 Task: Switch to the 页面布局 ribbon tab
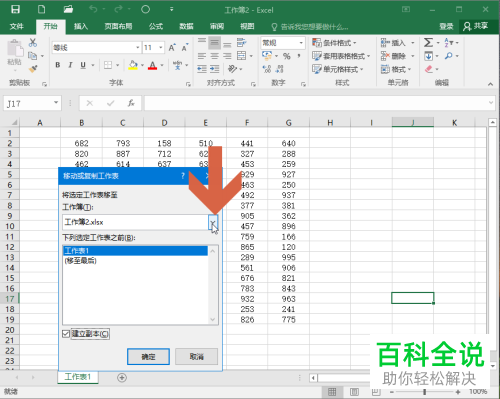tap(118, 26)
